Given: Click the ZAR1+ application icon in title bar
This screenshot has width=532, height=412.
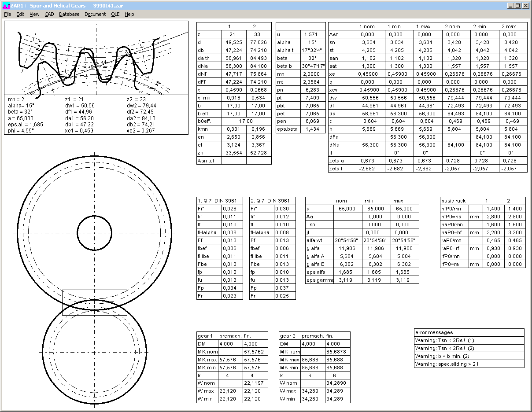Looking at the screenshot, I should 5,6.
